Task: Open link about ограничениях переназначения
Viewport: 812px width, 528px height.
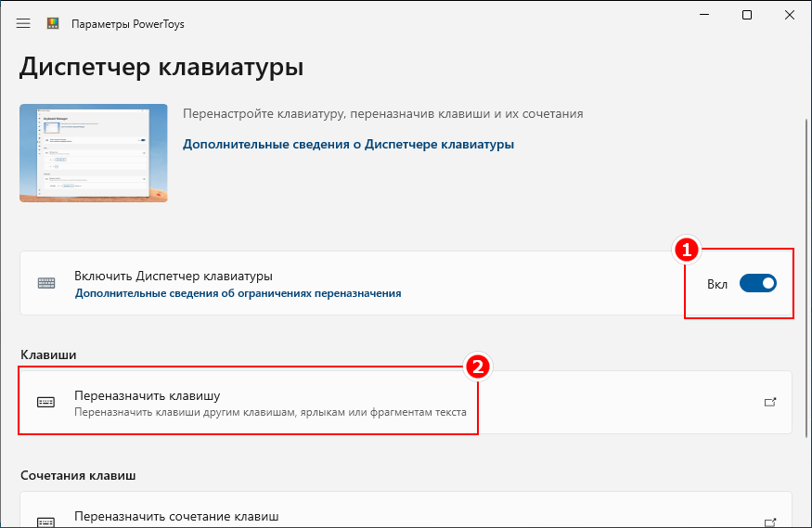Action: 238,293
